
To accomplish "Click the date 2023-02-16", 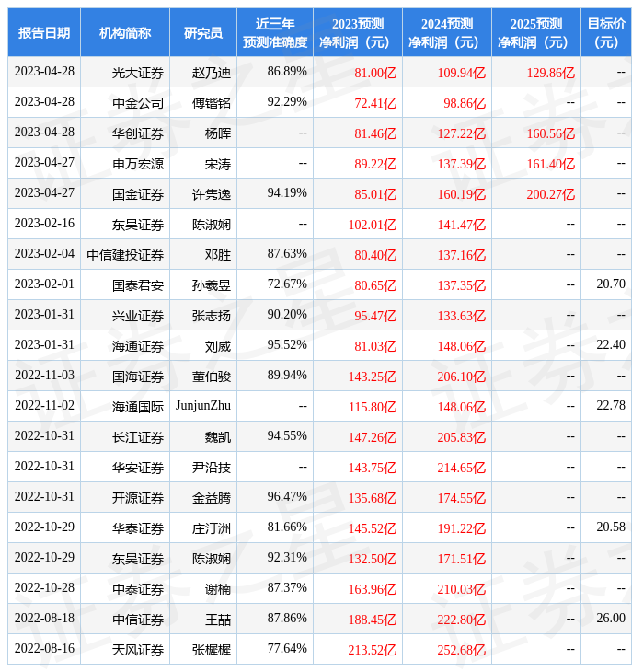I will 44,223.
